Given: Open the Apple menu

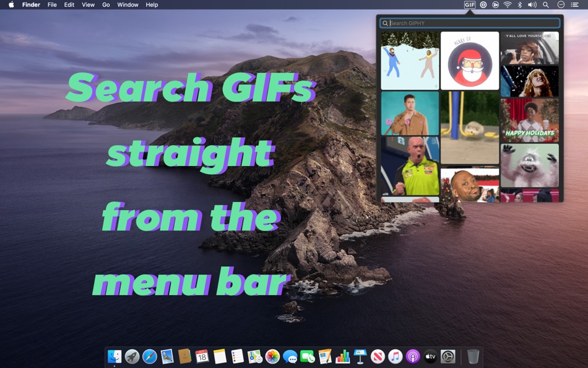Looking at the screenshot, I should tap(11, 5).
